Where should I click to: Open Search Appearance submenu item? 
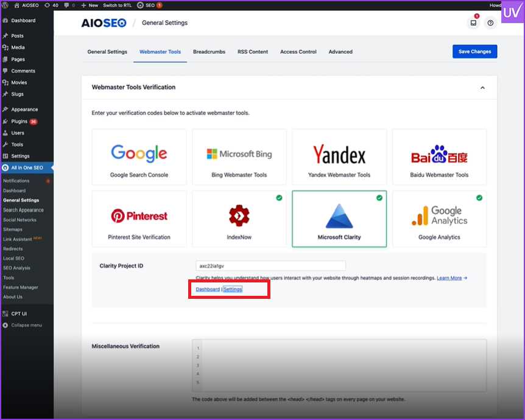[23, 210]
